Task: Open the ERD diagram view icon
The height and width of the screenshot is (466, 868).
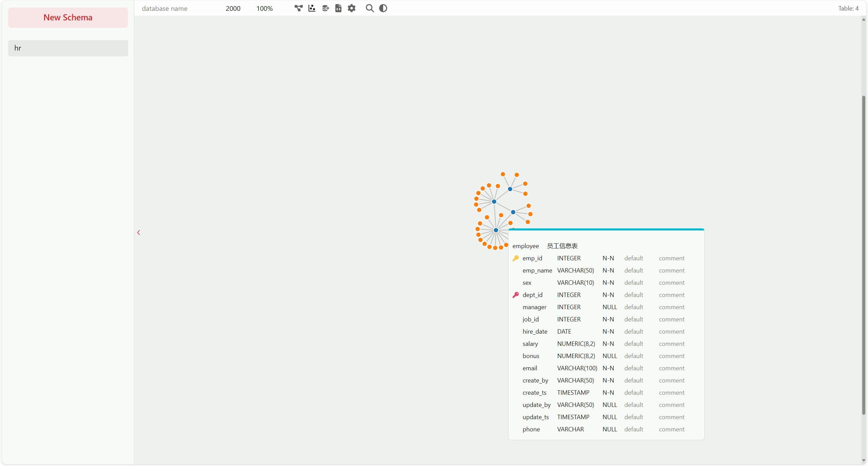Action: 298,8
